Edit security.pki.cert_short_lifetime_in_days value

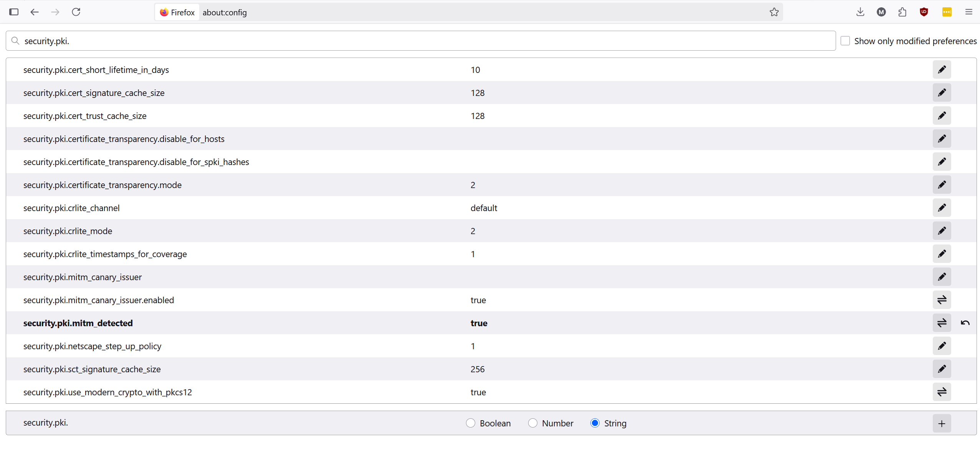click(x=942, y=69)
